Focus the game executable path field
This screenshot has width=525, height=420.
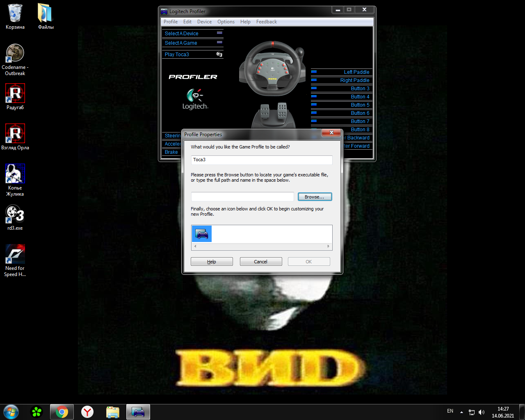click(x=242, y=197)
